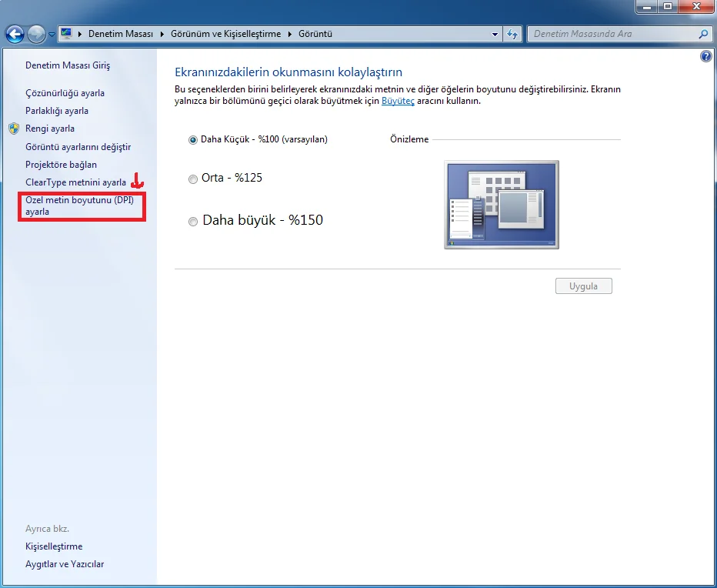Click the monitor icon in address bar
The image size is (717, 588).
tap(67, 34)
